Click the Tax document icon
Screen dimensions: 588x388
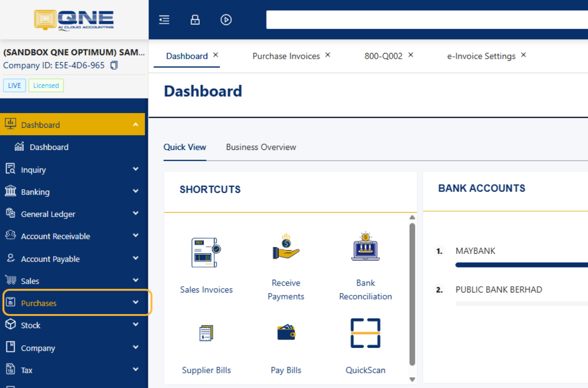10,369
